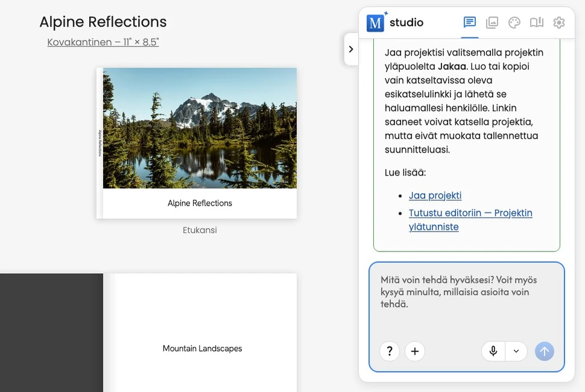The width and height of the screenshot is (585, 392).
Task: Open the Kovakantinen book size link
Action: coord(103,42)
